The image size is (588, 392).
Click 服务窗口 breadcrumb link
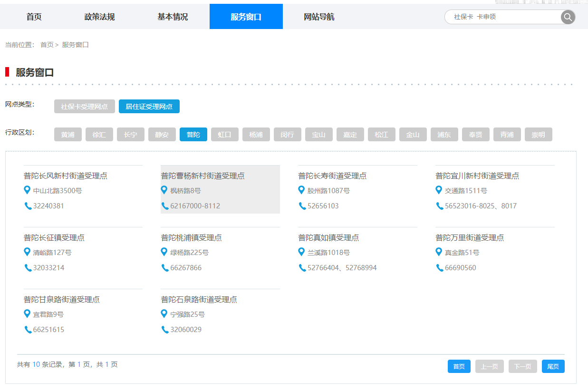pyautogui.click(x=75, y=45)
